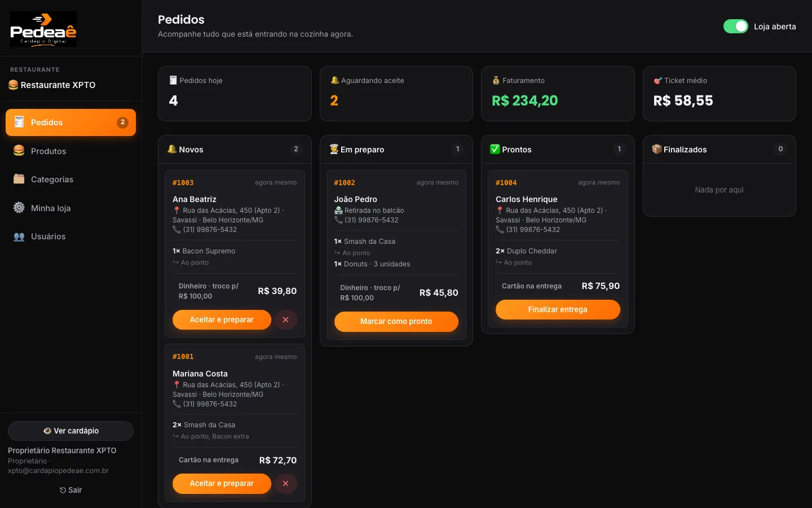Click the R$ 72,70 order total
The width and height of the screenshot is (812, 508).
tap(278, 461)
